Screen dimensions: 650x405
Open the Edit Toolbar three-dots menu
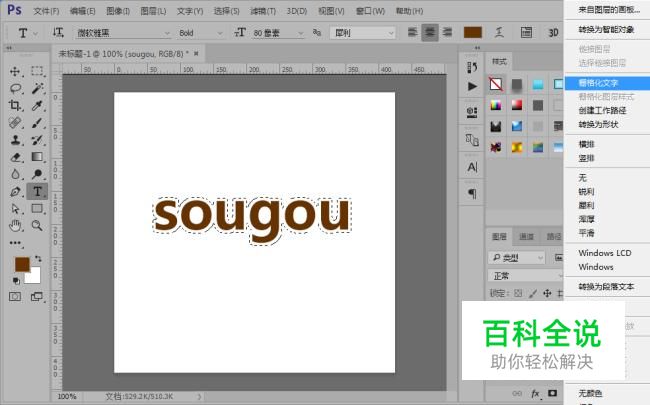coord(16,243)
